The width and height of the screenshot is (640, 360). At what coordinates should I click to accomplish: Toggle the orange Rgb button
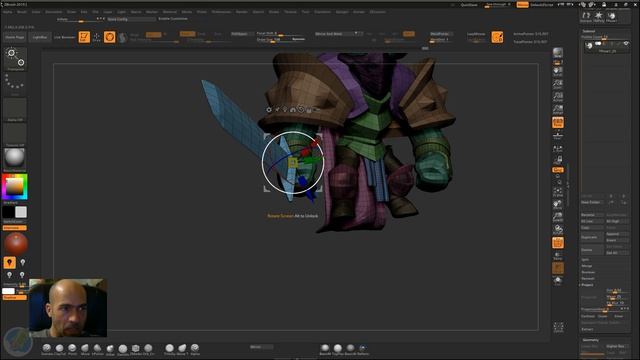pos(153,35)
